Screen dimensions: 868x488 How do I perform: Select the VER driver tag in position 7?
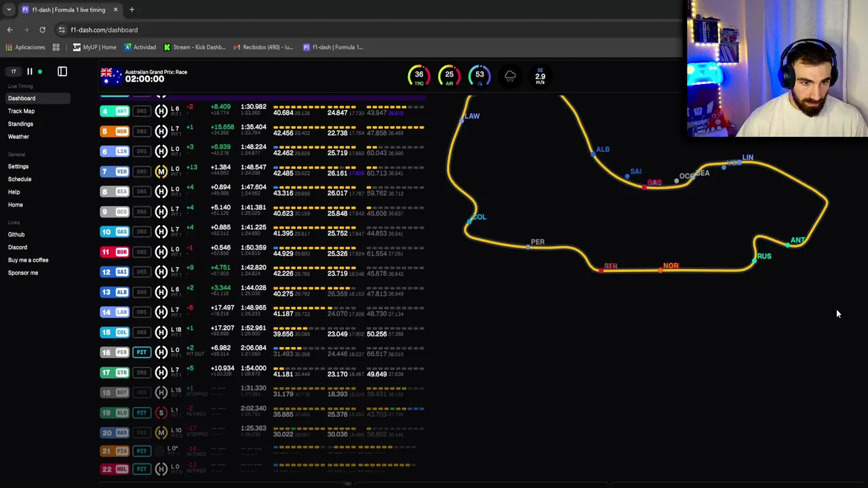point(115,171)
